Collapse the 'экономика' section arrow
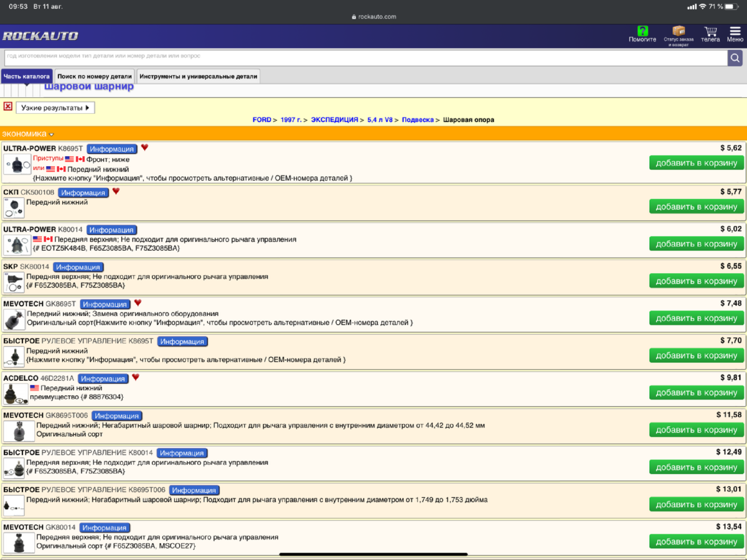747x560 pixels. point(52,134)
